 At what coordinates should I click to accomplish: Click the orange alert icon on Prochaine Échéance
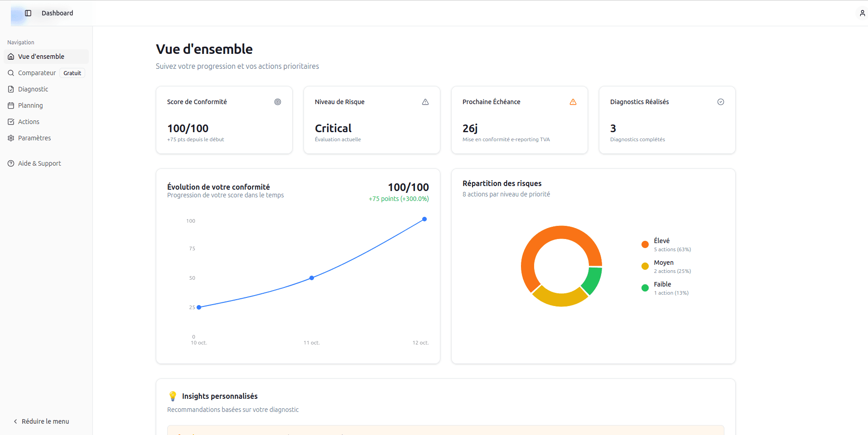coord(573,102)
